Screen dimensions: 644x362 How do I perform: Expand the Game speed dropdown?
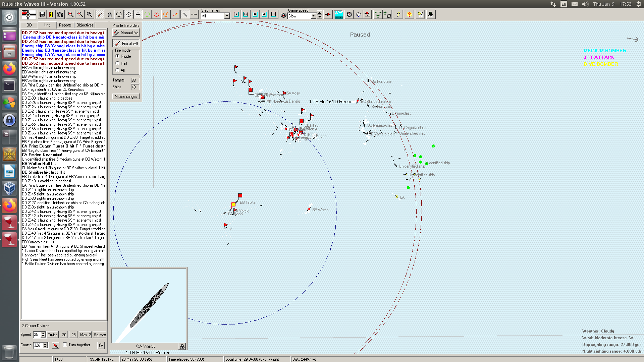point(313,16)
